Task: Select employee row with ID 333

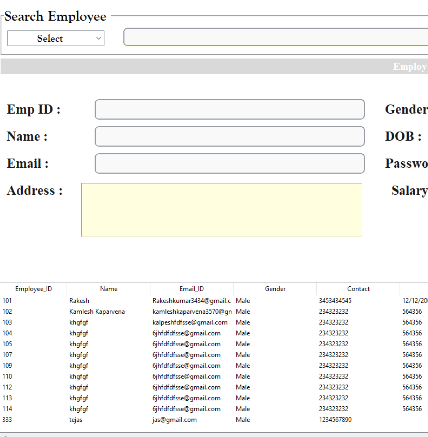Action: 214,420
